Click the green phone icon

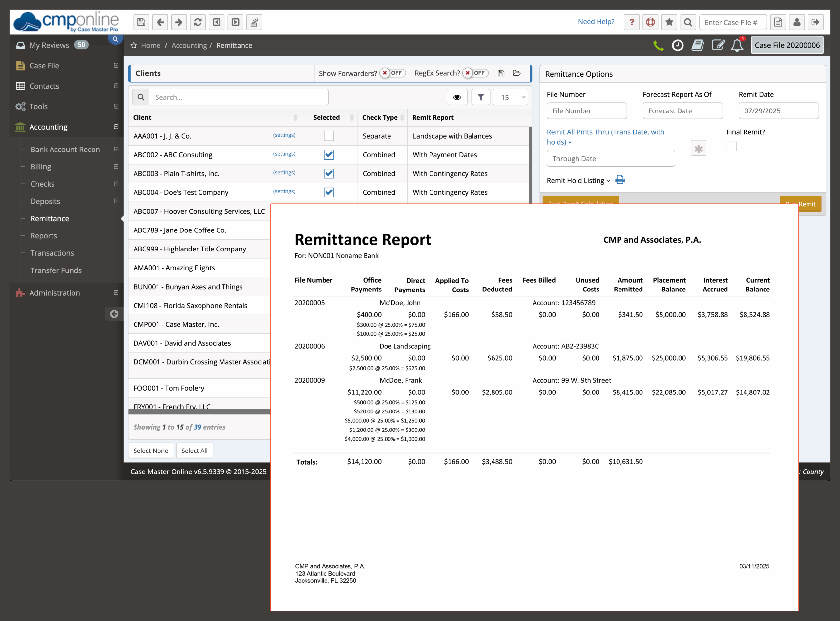pyautogui.click(x=658, y=45)
